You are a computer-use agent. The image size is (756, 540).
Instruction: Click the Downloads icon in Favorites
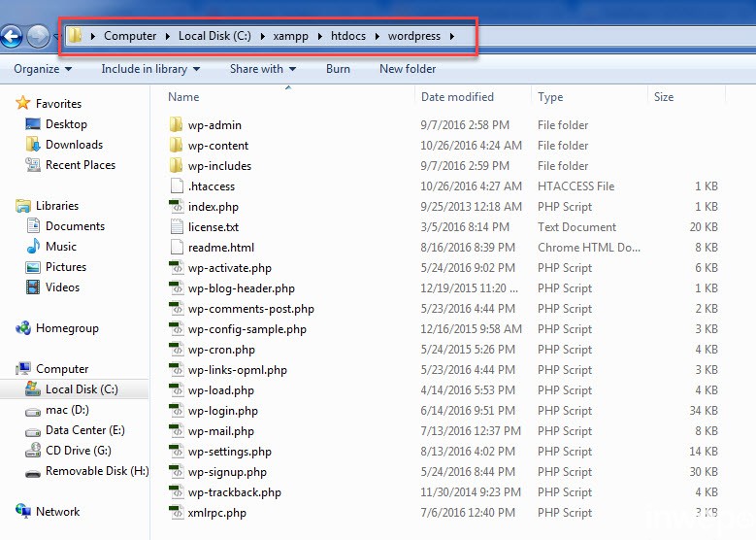click(32, 145)
